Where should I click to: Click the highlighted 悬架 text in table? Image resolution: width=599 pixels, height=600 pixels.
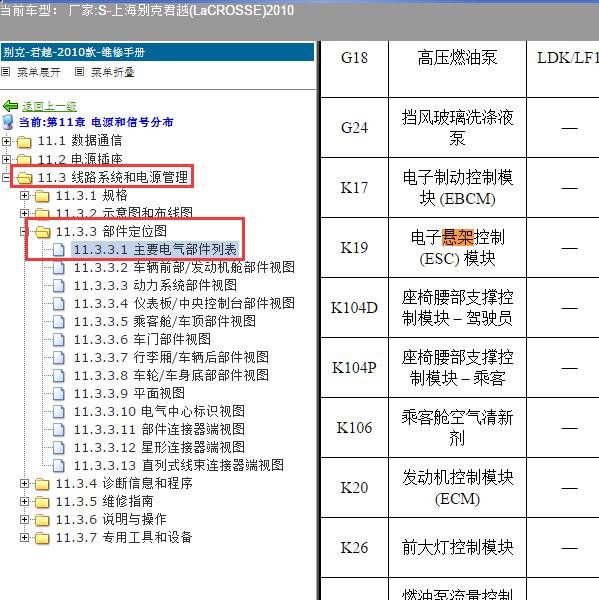458,237
